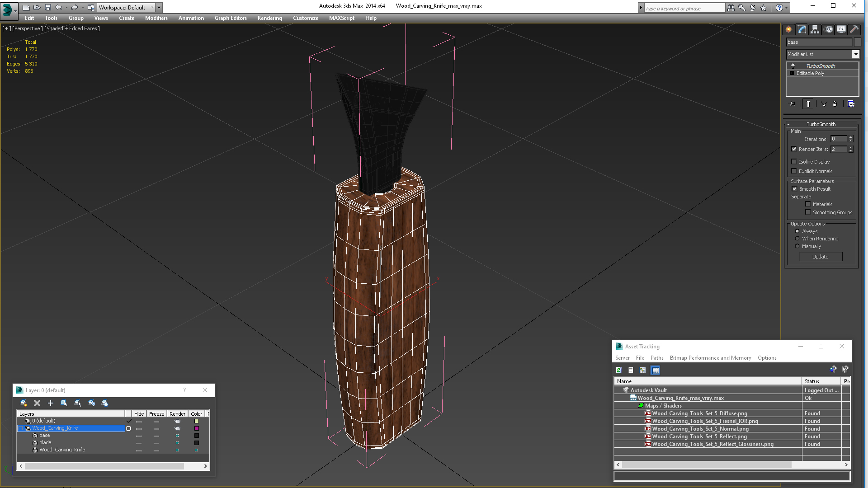Click Open File folder icon in top toolbar

pos(37,7)
